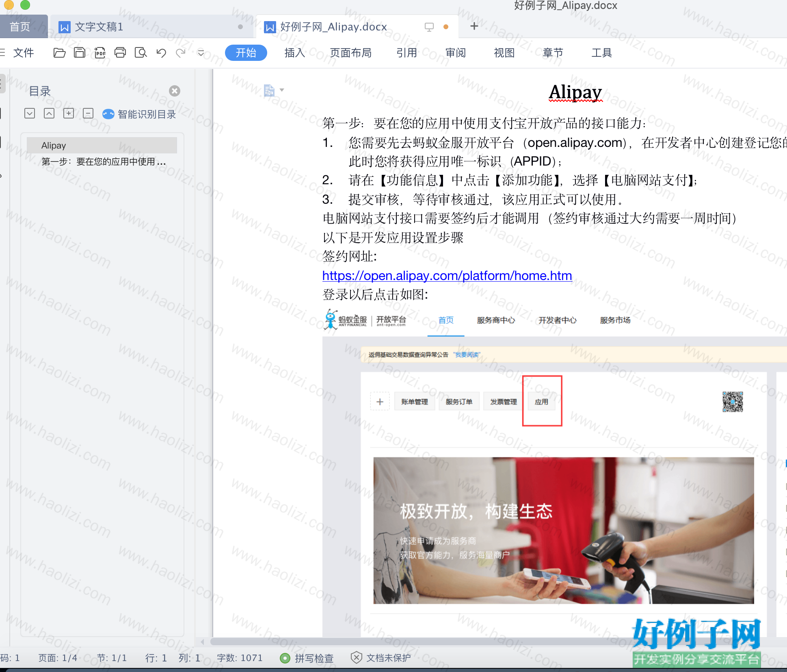The width and height of the screenshot is (787, 672).
Task: Click the 第一步 paragraph text
Action: tap(484, 123)
